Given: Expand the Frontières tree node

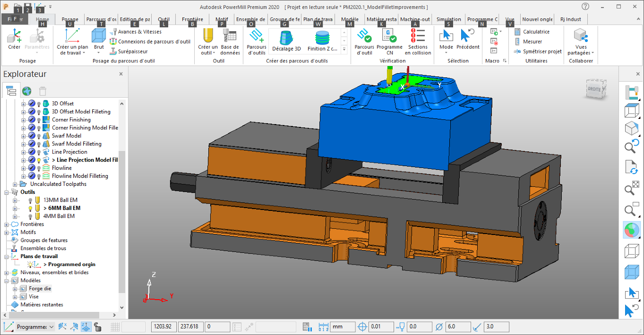Looking at the screenshot, I should tap(7, 224).
